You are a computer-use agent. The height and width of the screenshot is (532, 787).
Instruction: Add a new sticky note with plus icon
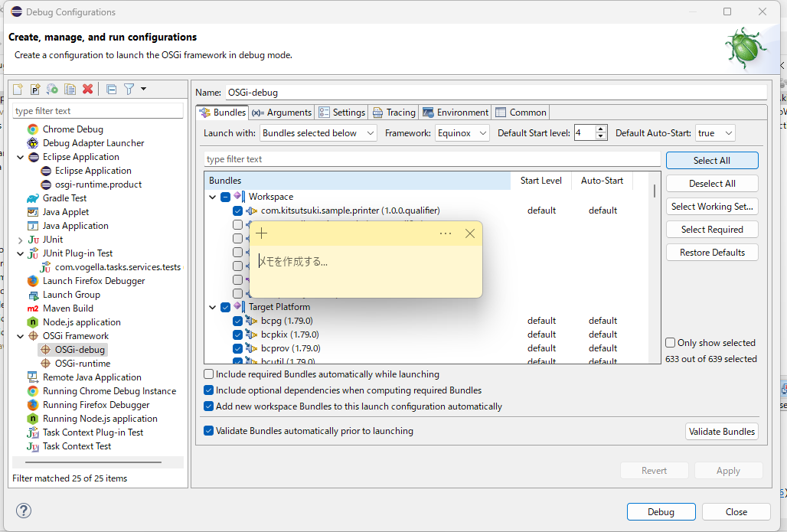pos(262,233)
